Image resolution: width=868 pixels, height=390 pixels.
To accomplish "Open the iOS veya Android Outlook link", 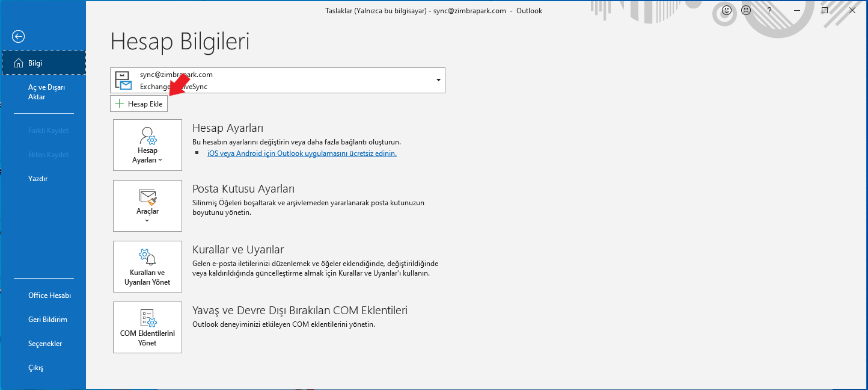I will [302, 153].
